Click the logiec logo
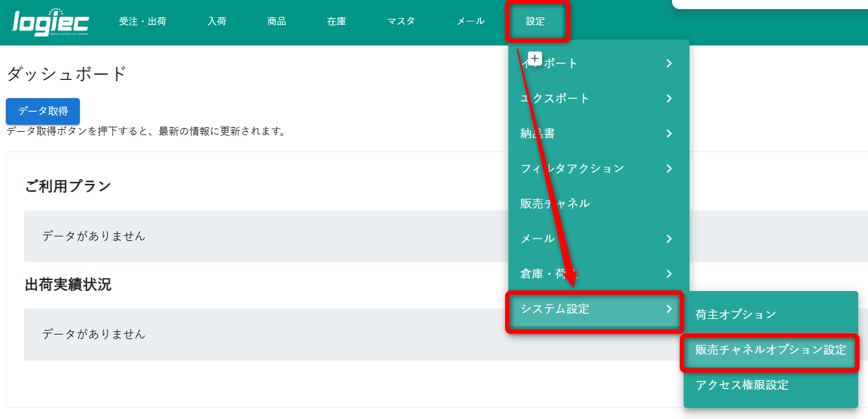The height and width of the screenshot is (419, 868). point(51,23)
